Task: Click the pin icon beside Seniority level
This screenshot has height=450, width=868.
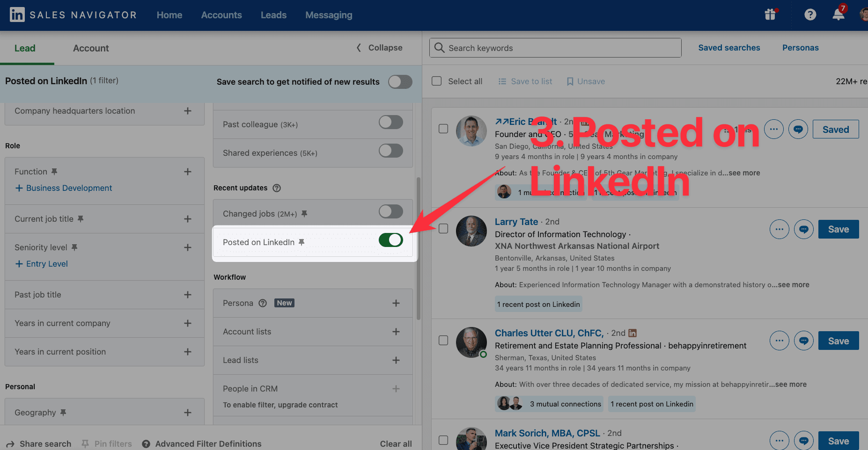Action: pos(74,247)
